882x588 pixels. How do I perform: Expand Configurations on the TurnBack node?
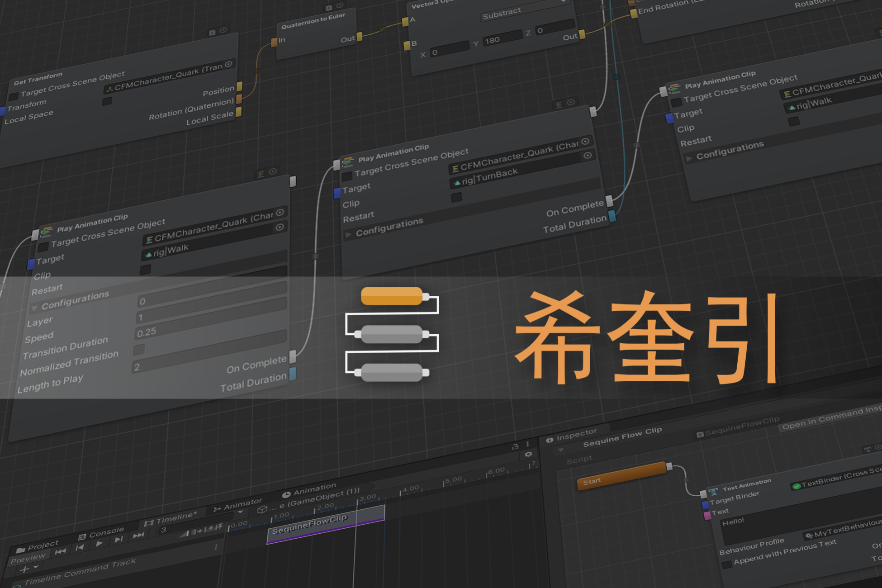tap(348, 234)
